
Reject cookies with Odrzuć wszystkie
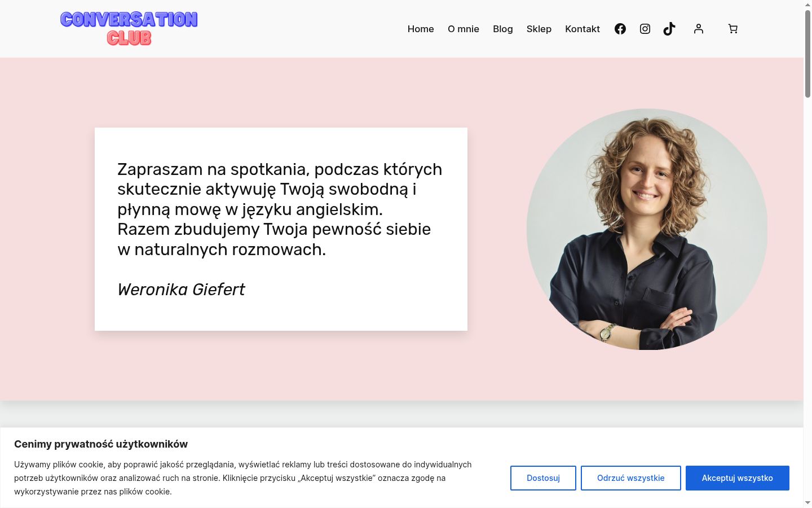click(x=631, y=478)
